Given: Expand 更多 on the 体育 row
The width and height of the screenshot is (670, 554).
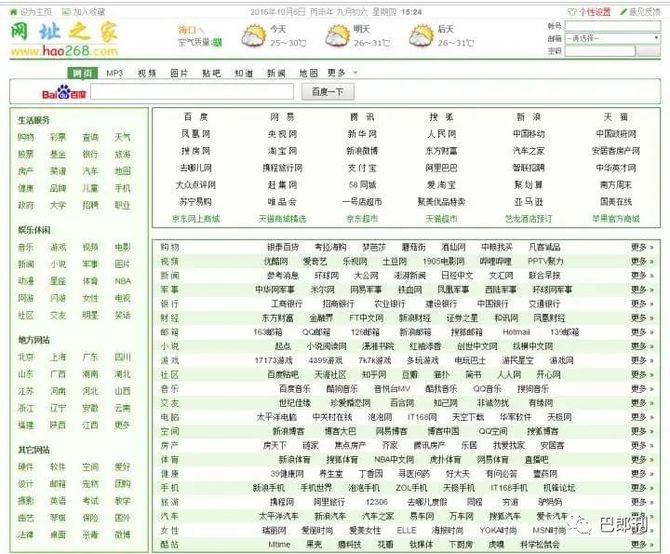Looking at the screenshot, I should coord(642,460).
